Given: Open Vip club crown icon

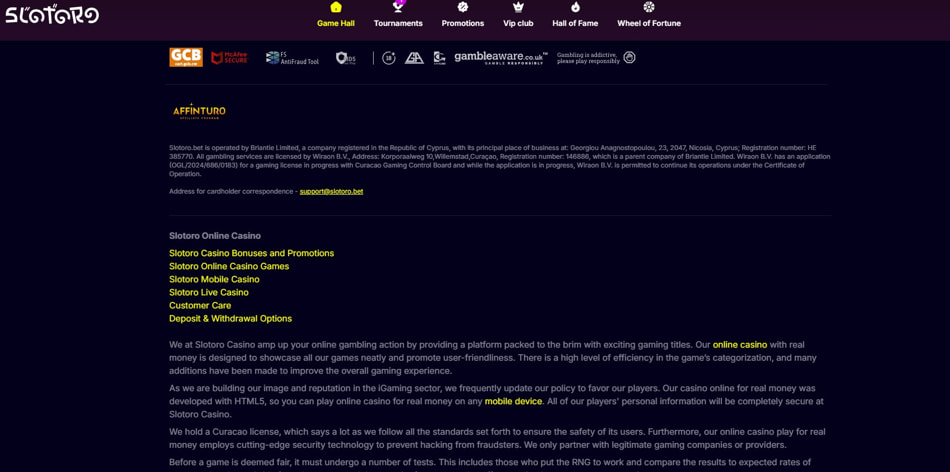Looking at the screenshot, I should coord(518,8).
